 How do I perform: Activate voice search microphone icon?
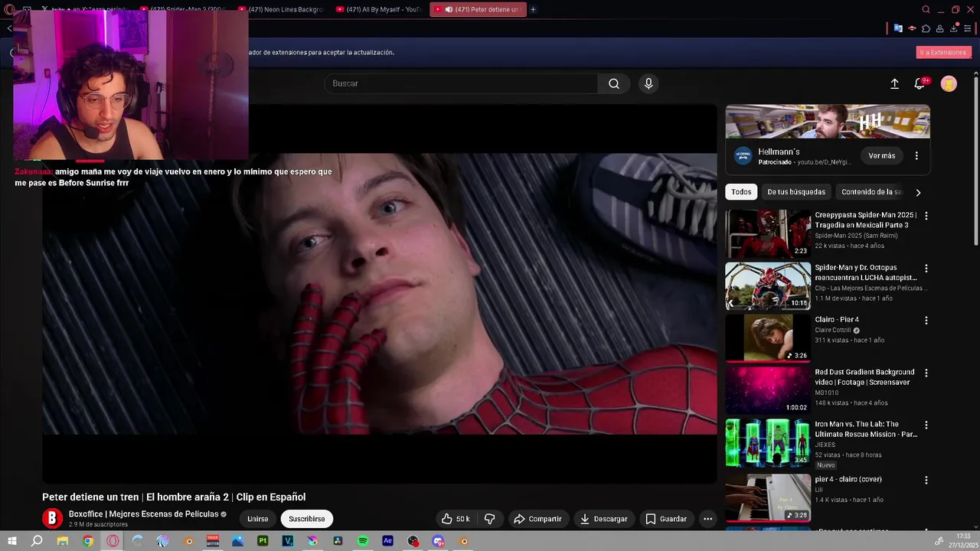648,83
